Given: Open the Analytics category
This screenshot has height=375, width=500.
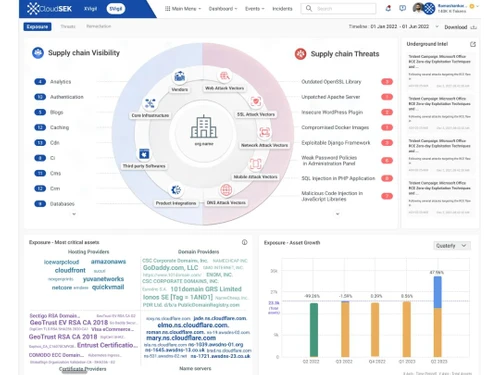Looking at the screenshot, I should pos(60,82).
